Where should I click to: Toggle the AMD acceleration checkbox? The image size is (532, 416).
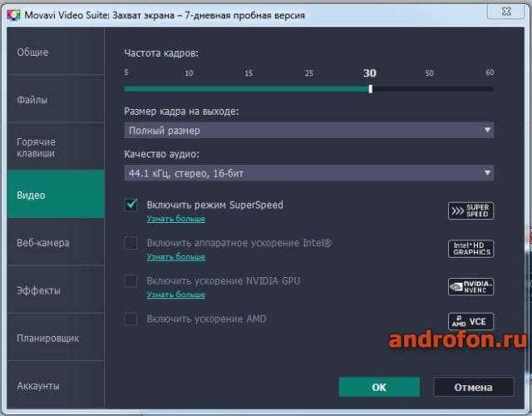[x=131, y=319]
